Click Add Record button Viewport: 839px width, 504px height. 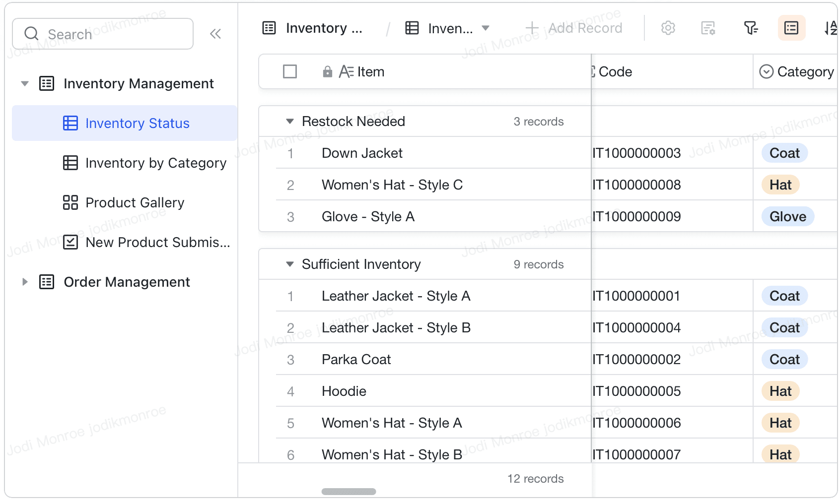[574, 28]
